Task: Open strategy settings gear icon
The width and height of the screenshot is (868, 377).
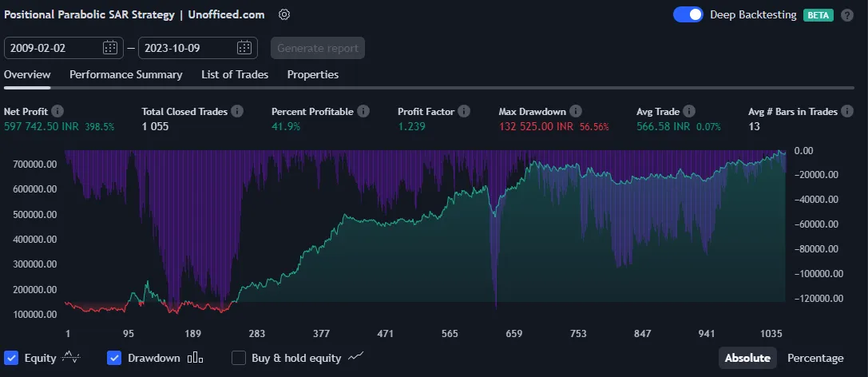Action: (x=285, y=14)
